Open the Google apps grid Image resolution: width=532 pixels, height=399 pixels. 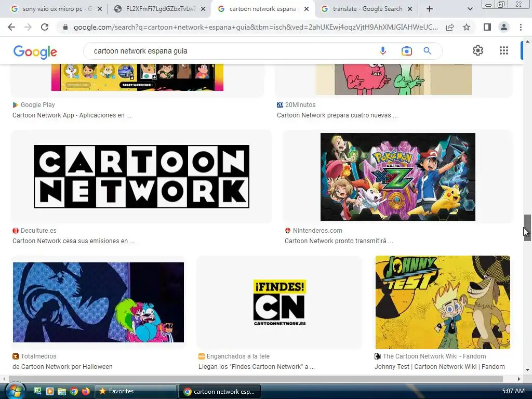click(x=504, y=50)
